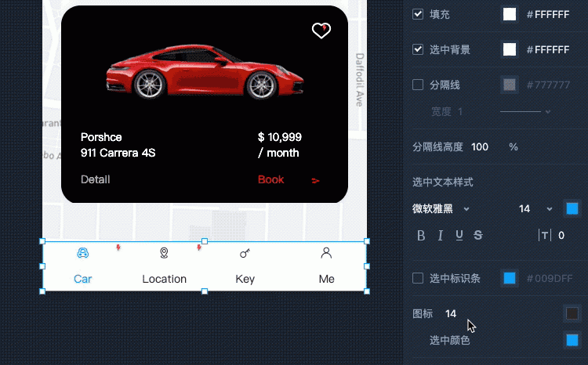Open the 分隔线 gray color swatch
588x365 pixels.
click(x=510, y=85)
